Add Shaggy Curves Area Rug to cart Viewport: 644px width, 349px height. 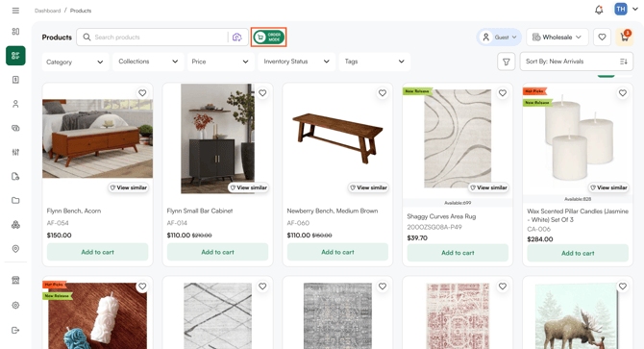click(458, 253)
